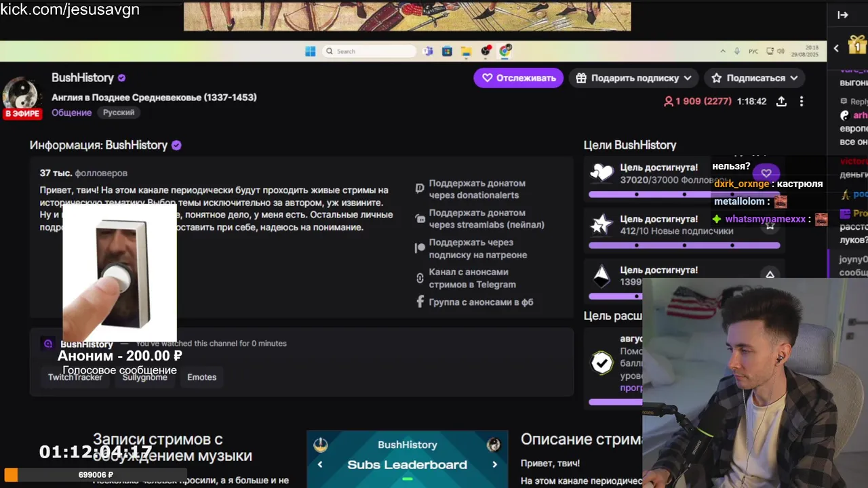Screen dimensions: 868x488
Task: Click the followers goal progress bar
Action: (684, 195)
